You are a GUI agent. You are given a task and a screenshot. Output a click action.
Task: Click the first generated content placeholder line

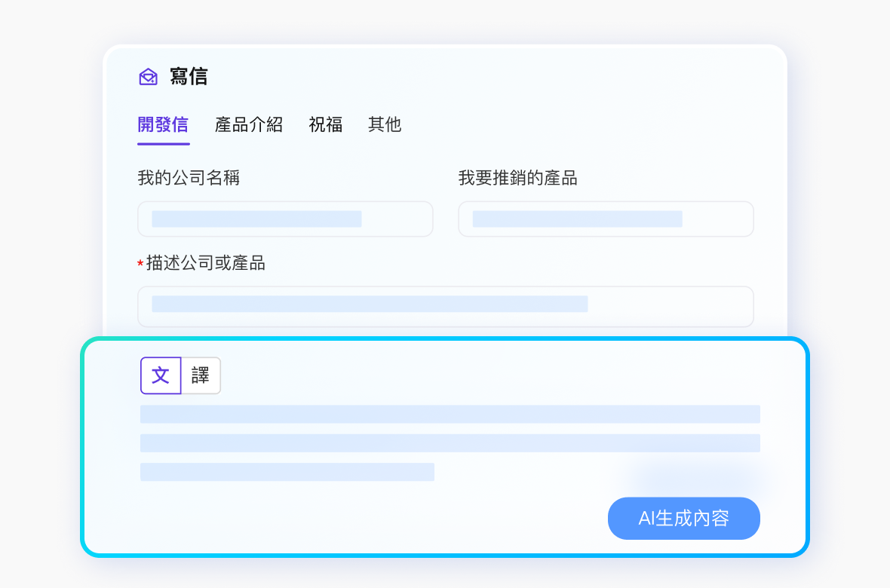click(x=450, y=414)
